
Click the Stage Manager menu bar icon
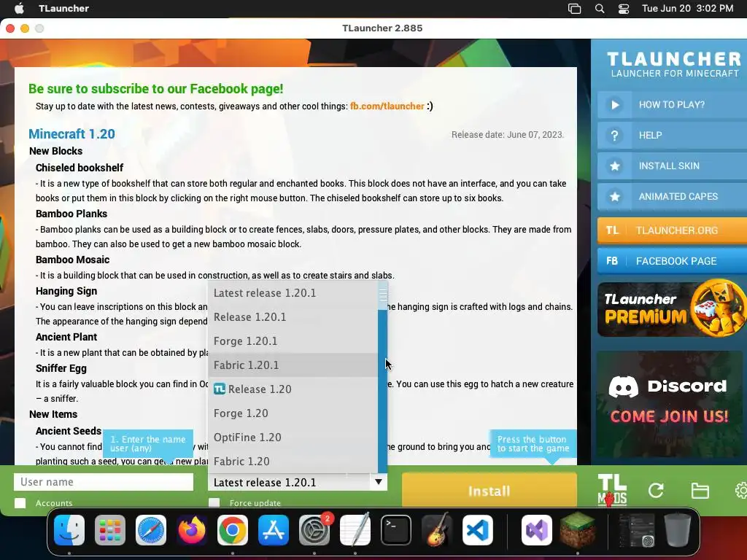[575, 9]
